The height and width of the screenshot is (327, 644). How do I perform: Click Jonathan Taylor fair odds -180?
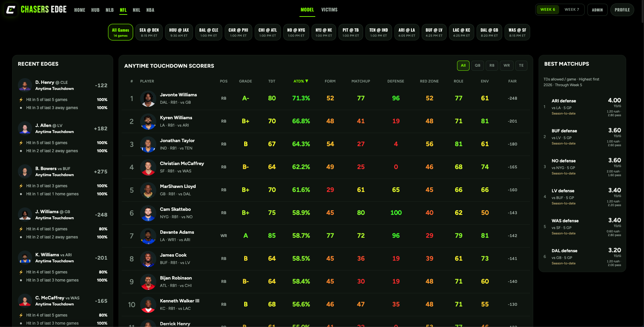coord(513,144)
